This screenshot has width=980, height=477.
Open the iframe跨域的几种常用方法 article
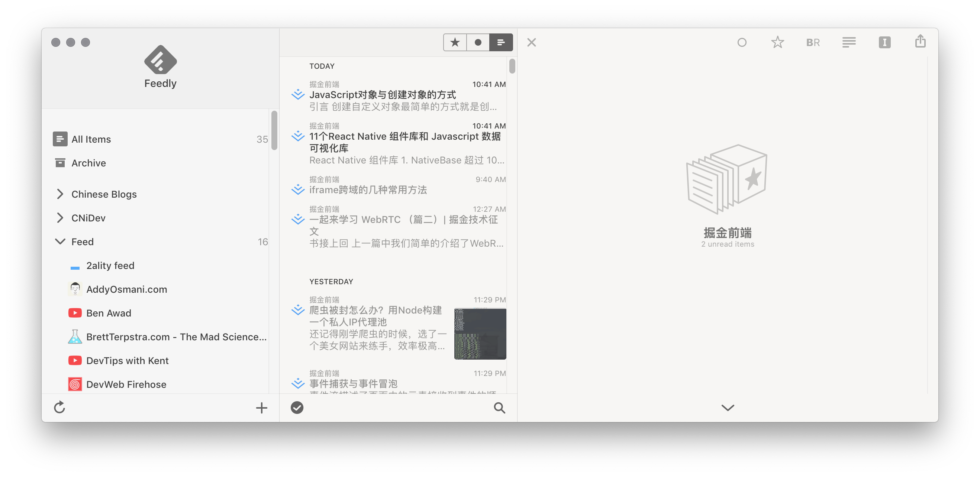[x=368, y=190]
